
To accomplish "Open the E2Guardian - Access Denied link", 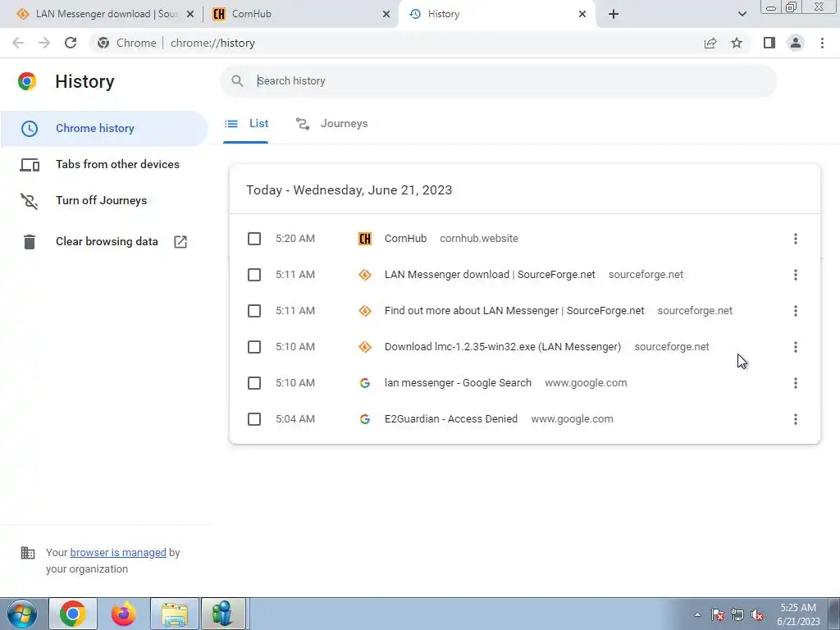I will [x=451, y=419].
